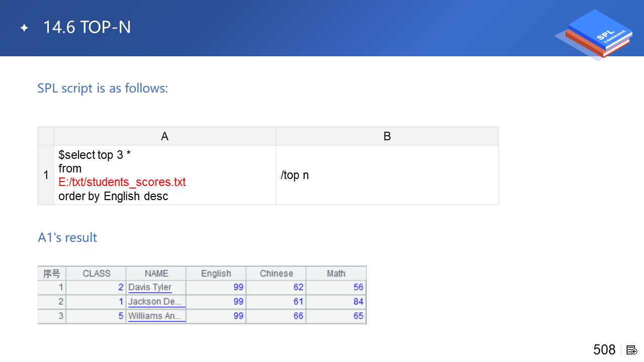Click the English column header
The width and height of the screenshot is (644, 362).
pyautogui.click(x=216, y=274)
